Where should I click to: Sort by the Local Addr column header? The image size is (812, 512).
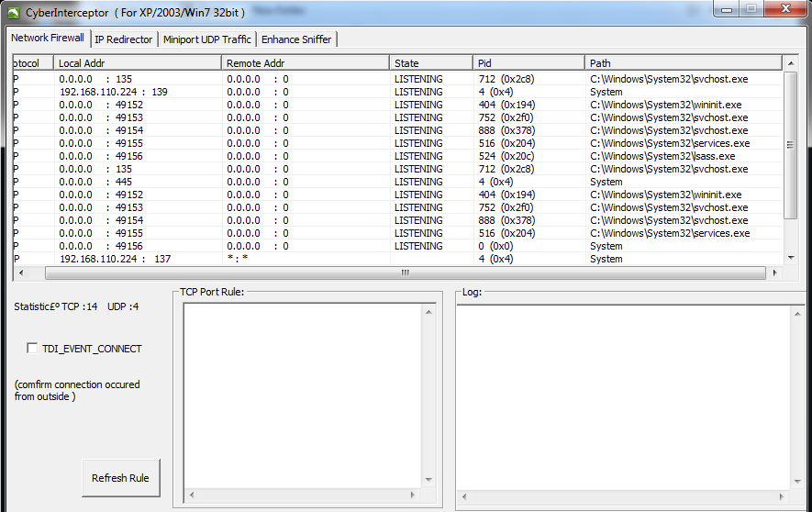click(138, 63)
